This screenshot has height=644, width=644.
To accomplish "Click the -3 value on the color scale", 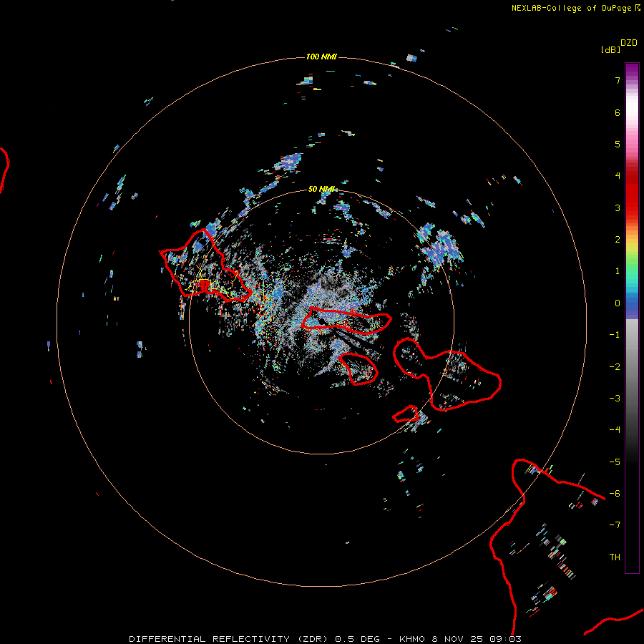I will [615, 399].
